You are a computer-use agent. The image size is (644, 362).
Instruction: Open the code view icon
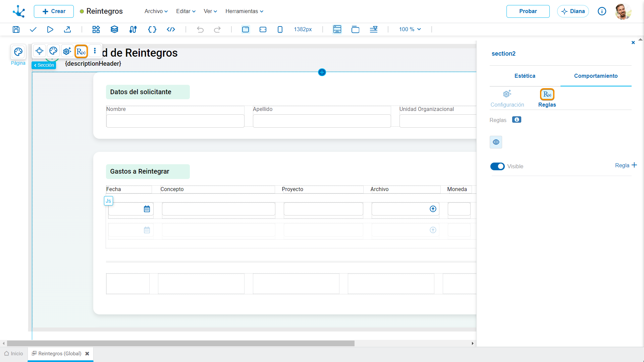(171, 29)
